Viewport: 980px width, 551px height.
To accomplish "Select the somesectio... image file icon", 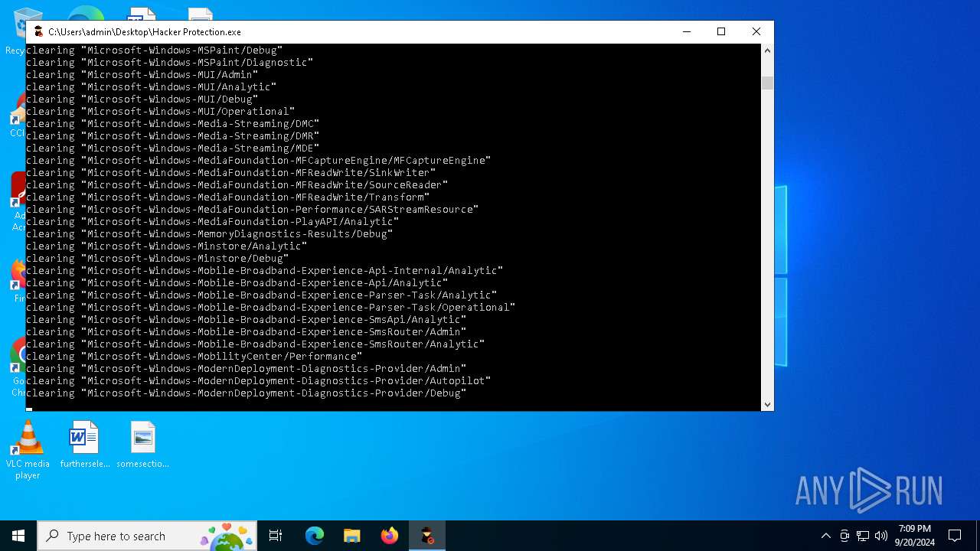I will pyautogui.click(x=142, y=445).
